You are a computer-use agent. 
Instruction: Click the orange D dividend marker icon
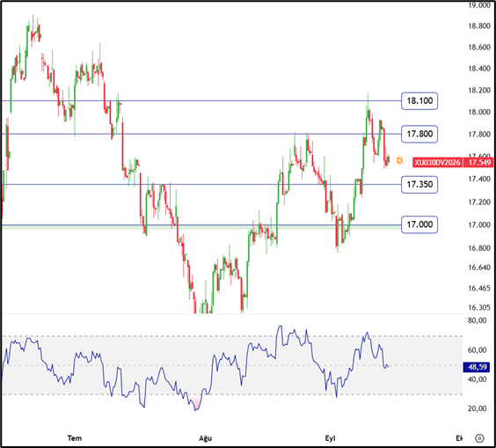tap(399, 160)
